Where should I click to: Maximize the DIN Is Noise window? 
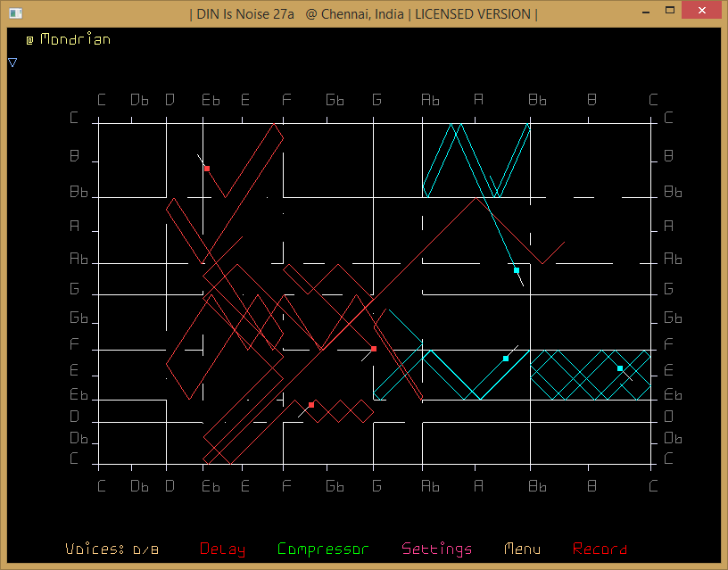(x=670, y=11)
